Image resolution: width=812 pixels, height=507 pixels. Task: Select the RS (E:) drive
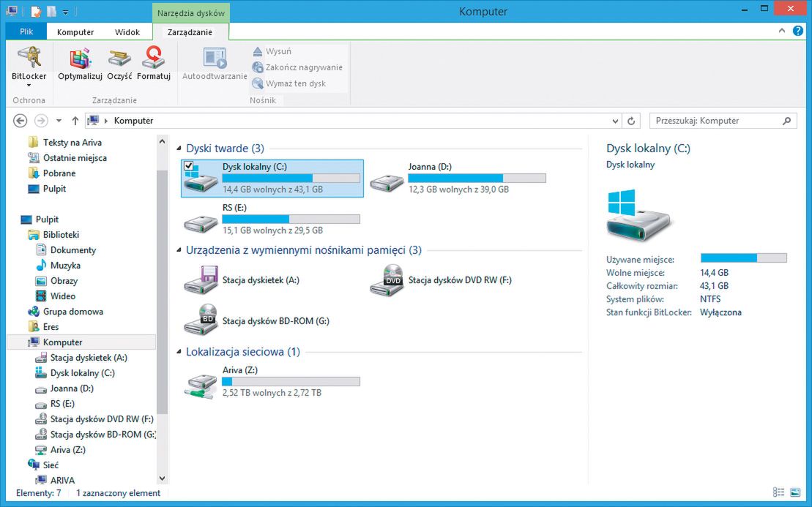(272, 219)
